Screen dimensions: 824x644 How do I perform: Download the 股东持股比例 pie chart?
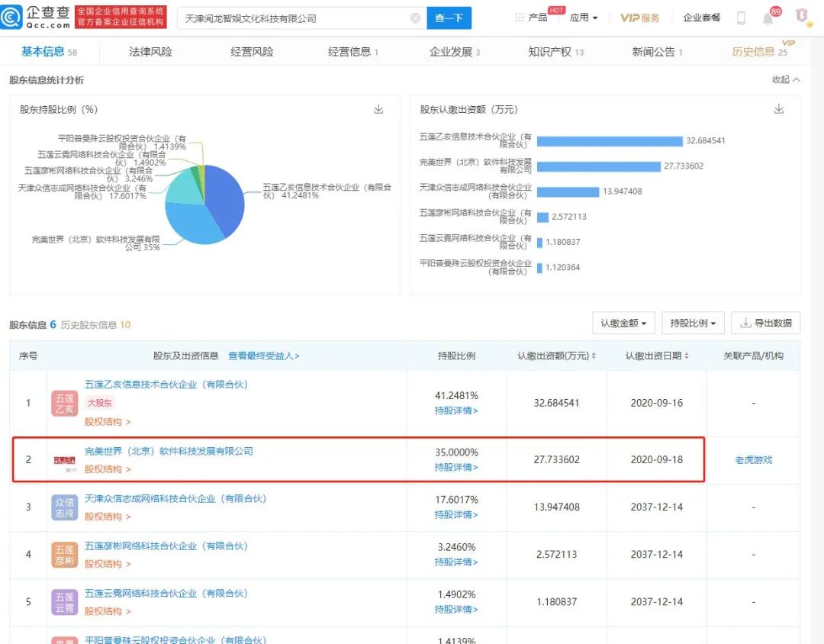tap(378, 109)
